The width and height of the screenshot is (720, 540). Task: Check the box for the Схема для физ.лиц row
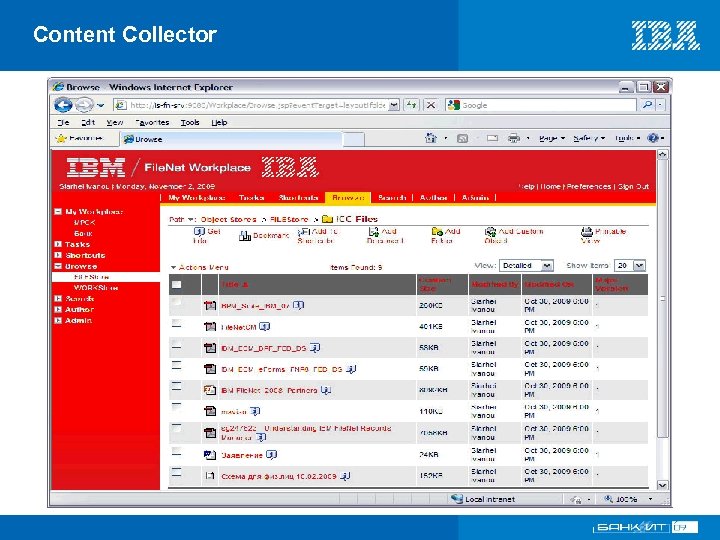pos(176,472)
